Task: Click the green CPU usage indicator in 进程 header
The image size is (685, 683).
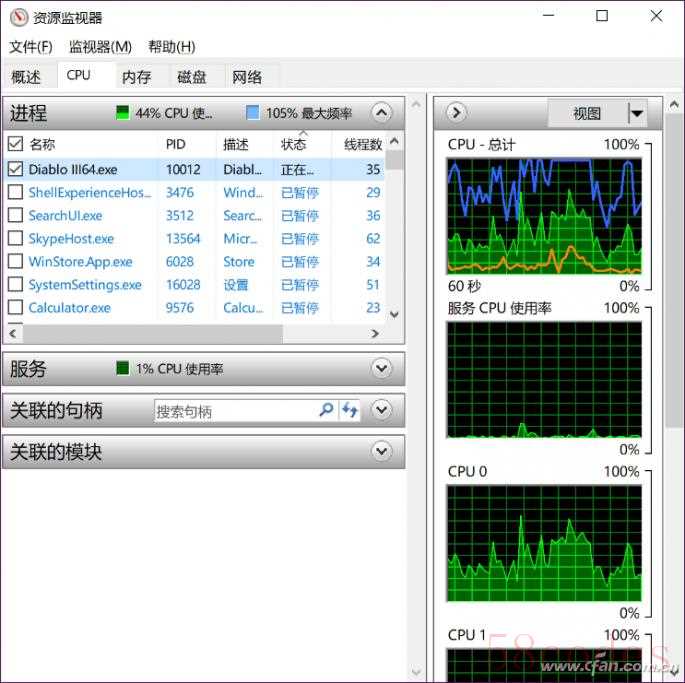Action: click(x=123, y=113)
